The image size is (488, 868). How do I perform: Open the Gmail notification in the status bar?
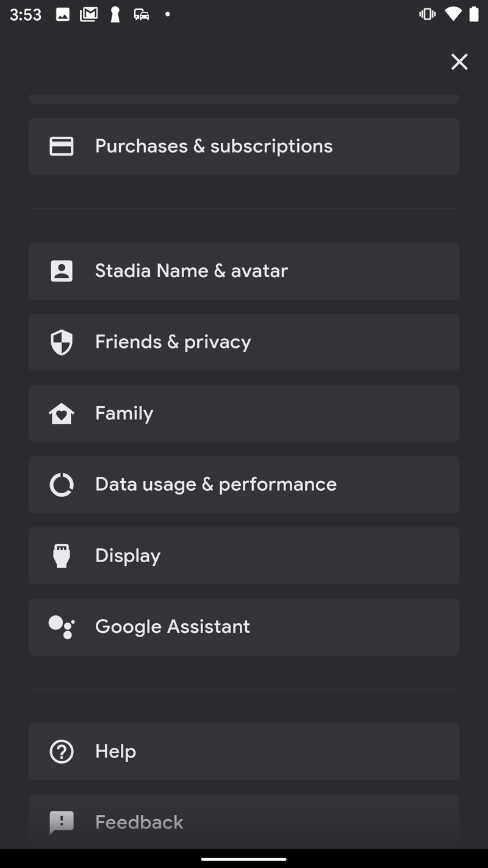coord(88,14)
